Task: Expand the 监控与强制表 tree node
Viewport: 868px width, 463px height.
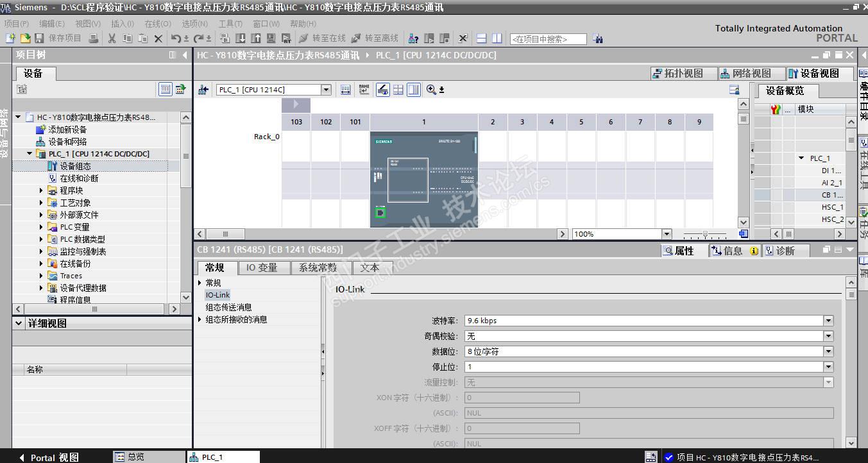Action: [41, 251]
